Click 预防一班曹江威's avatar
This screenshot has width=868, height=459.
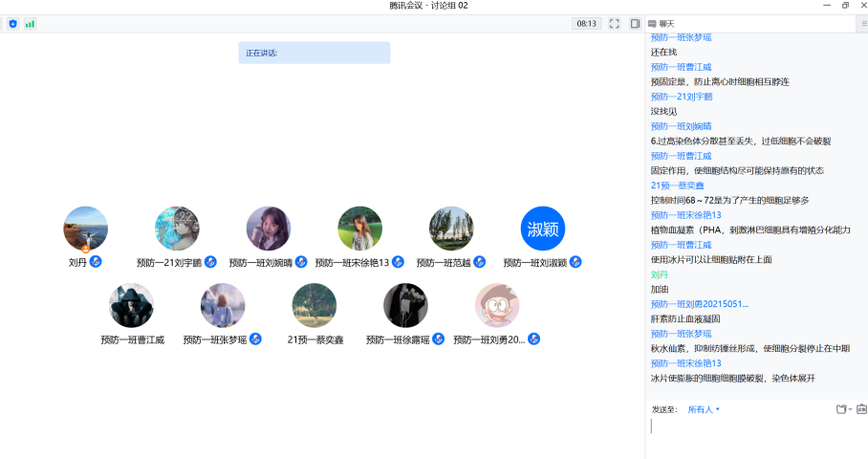coord(131,305)
